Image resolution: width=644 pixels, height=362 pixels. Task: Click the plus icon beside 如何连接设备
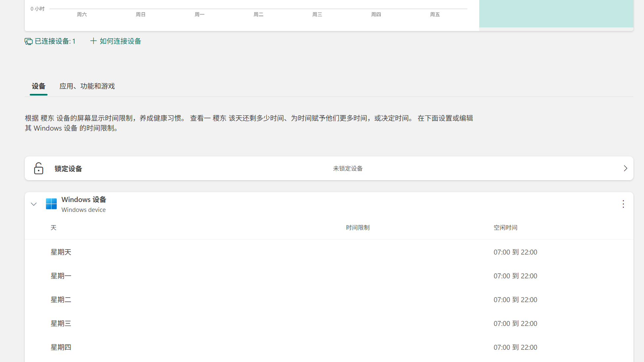tap(93, 41)
